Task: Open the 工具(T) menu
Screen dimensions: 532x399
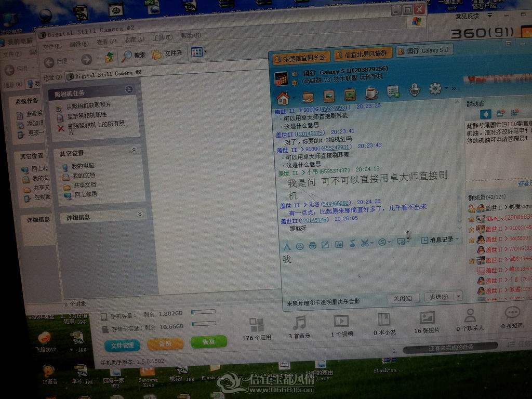Action: click(x=162, y=37)
